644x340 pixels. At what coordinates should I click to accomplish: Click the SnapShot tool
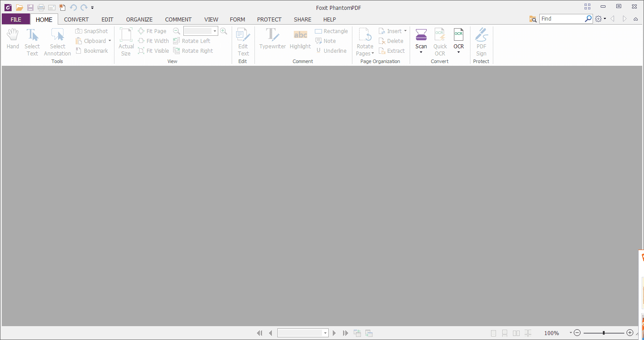[x=92, y=31]
